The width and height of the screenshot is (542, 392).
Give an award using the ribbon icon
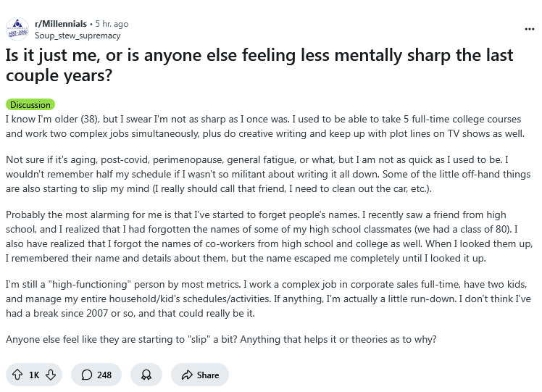146,375
